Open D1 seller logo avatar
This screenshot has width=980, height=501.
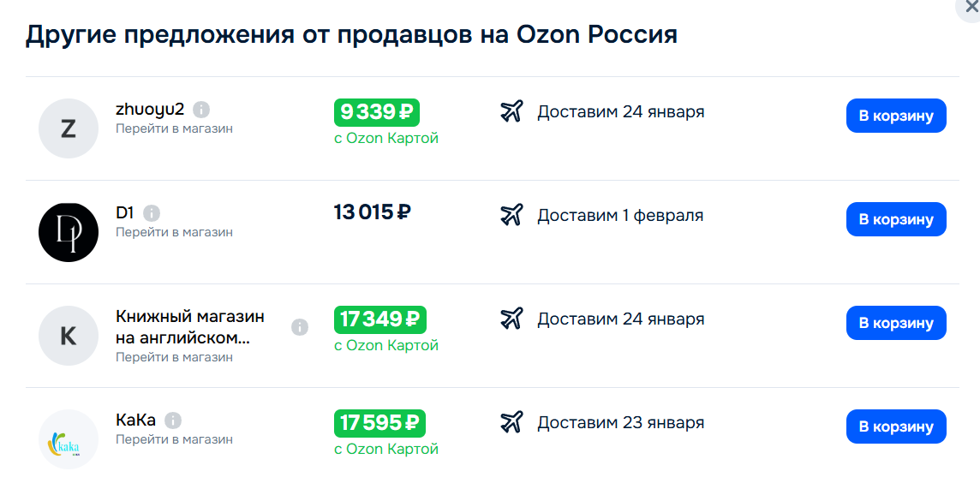click(69, 232)
